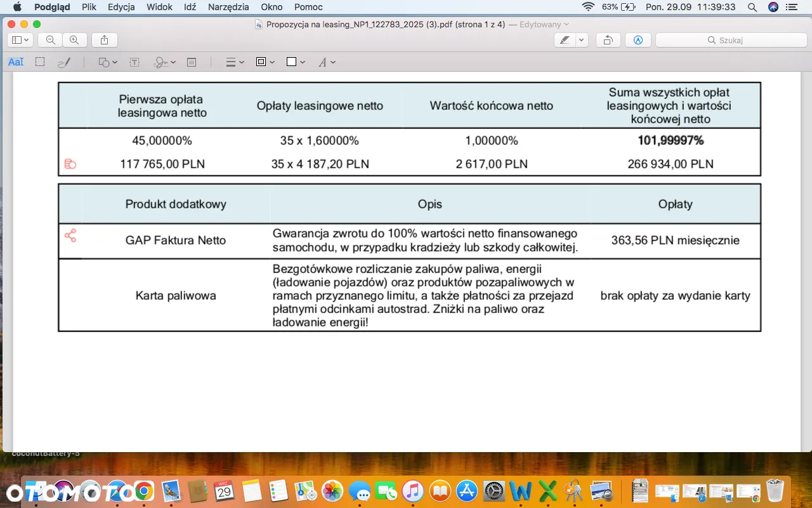Click the date and time display

coord(691,7)
